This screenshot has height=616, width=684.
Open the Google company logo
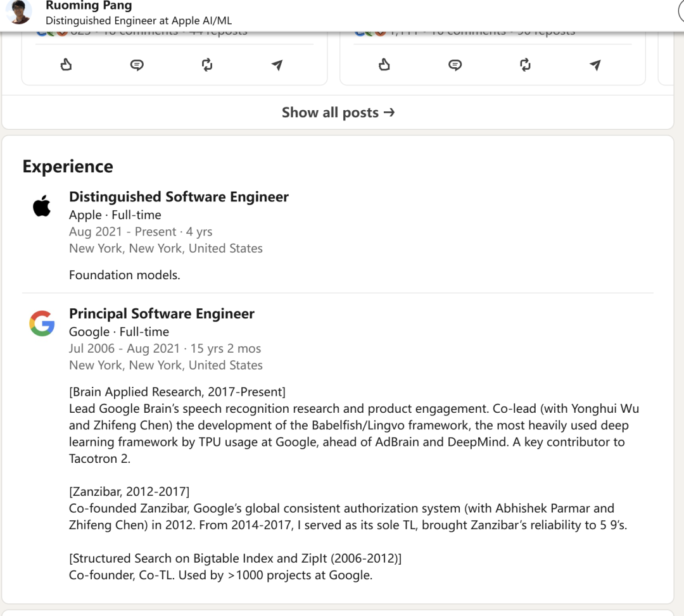tap(42, 323)
